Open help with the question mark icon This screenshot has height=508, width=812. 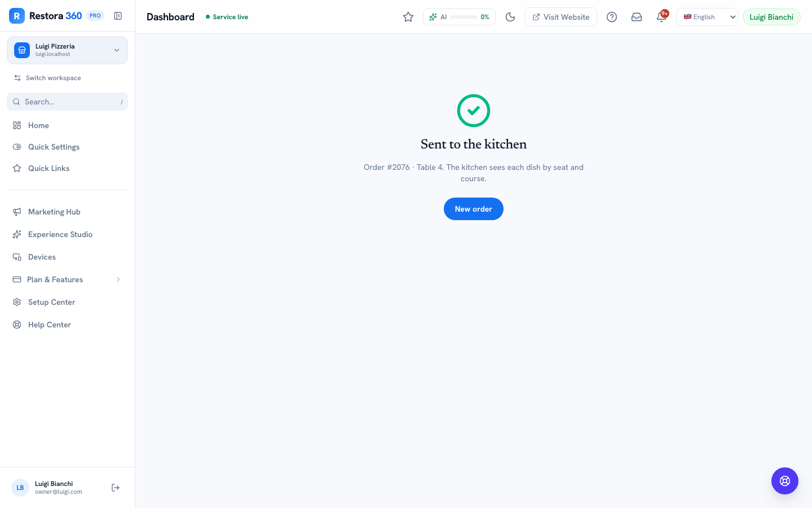(x=612, y=17)
